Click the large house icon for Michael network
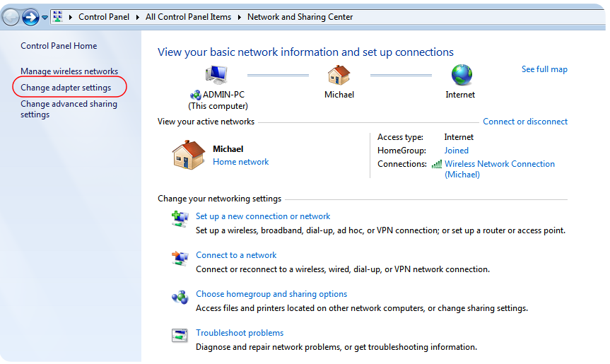The width and height of the screenshot is (610, 364). (x=189, y=155)
